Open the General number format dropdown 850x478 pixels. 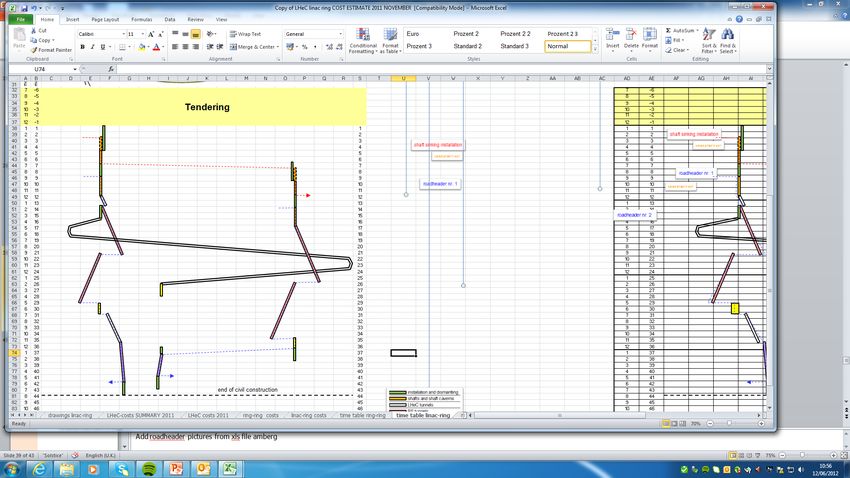340,34
